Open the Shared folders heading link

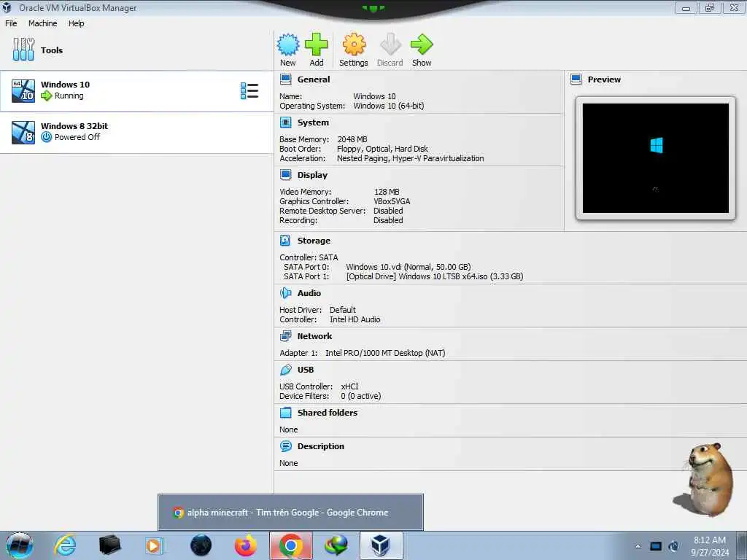tap(328, 413)
